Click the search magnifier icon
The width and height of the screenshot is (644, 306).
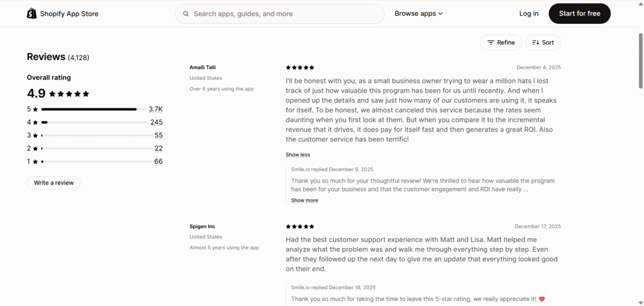point(186,13)
